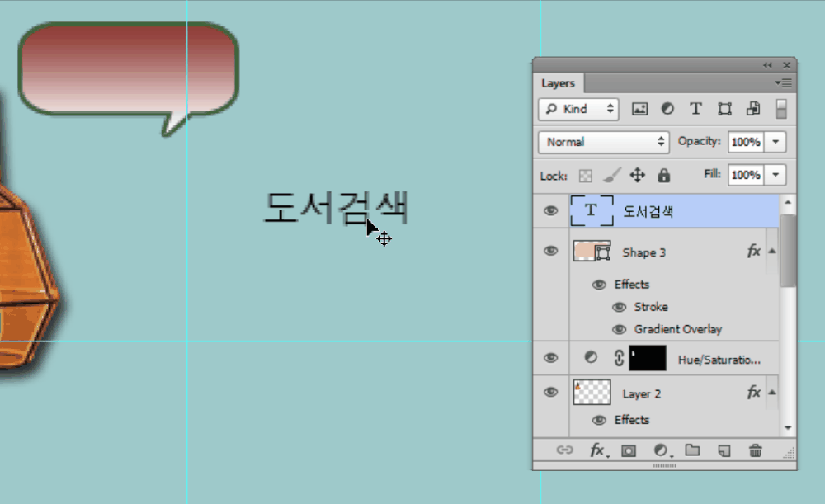Viewport: 825px width, 504px height.
Task: Click the Link layers icon
Action: click(564, 450)
